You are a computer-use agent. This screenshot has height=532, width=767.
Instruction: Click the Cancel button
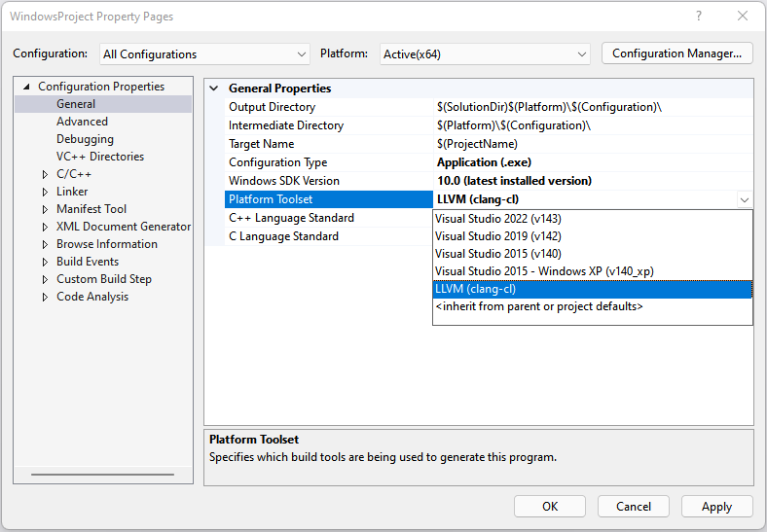pos(634,506)
